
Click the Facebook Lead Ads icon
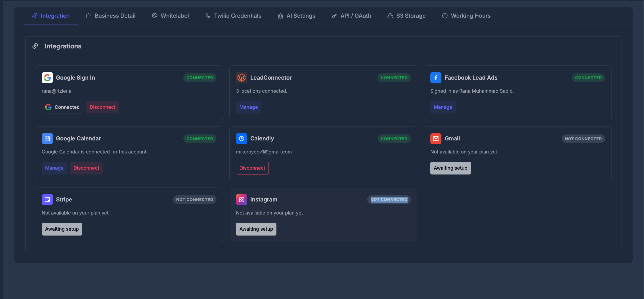tap(436, 78)
